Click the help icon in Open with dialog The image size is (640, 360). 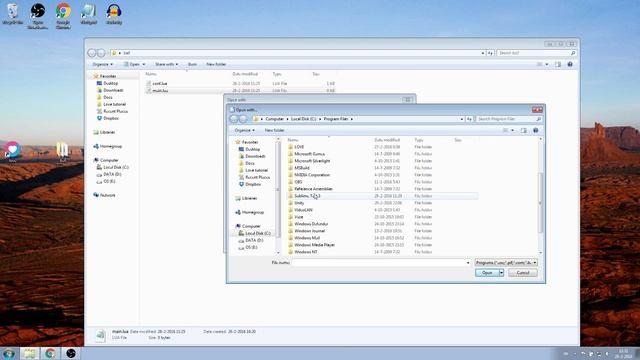click(536, 130)
